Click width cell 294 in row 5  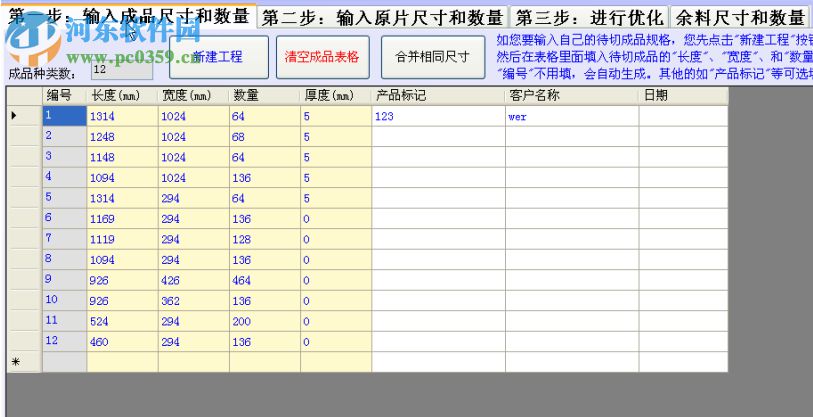(193, 198)
